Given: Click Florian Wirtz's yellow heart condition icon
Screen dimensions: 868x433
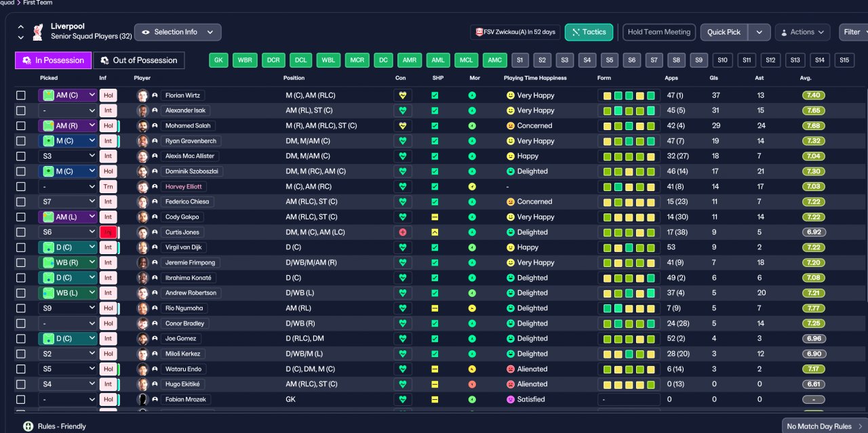Looking at the screenshot, I should pos(403,96).
